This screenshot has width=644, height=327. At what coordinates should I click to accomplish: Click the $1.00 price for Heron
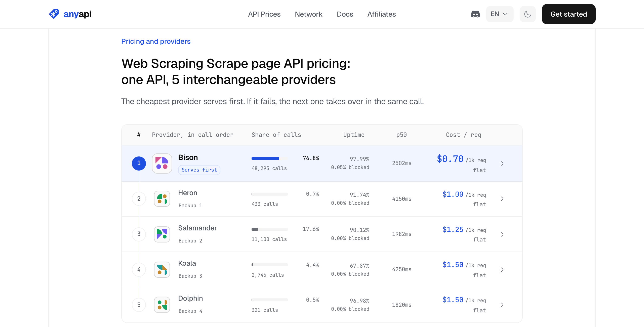(x=453, y=194)
